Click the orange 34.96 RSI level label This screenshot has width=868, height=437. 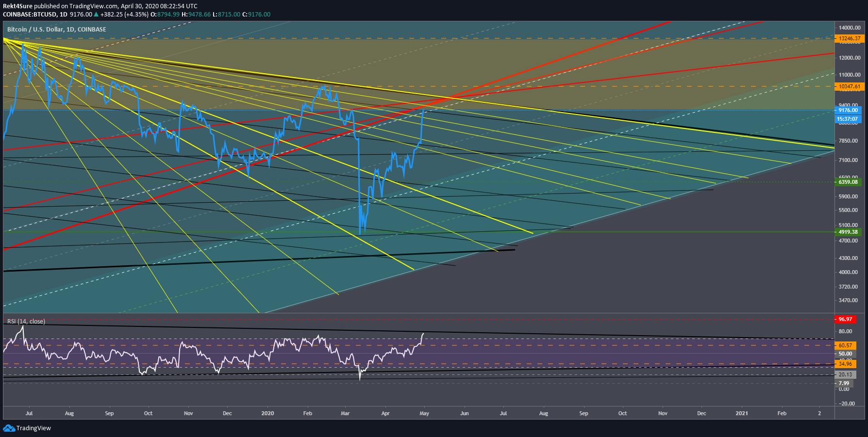pos(845,364)
